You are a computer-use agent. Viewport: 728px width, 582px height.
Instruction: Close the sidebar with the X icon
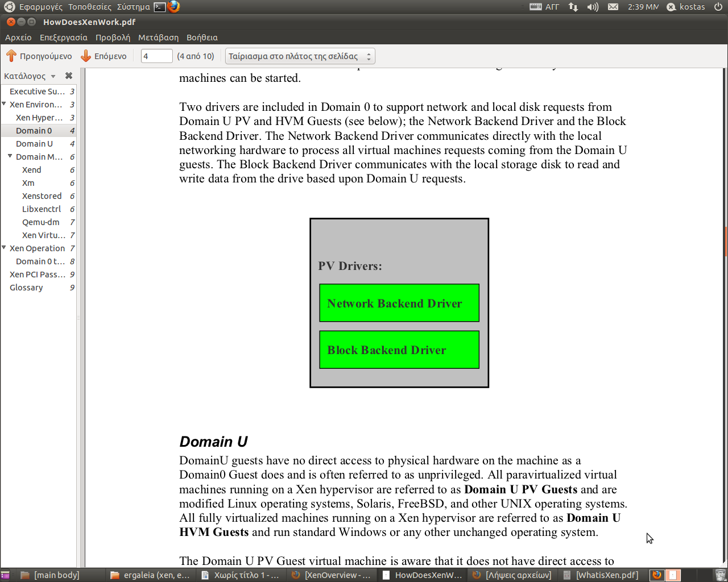[69, 76]
